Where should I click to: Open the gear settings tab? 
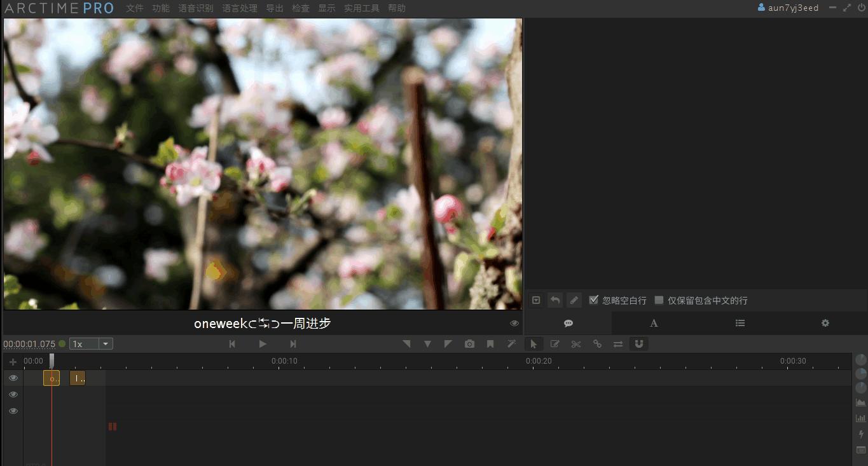(x=825, y=323)
